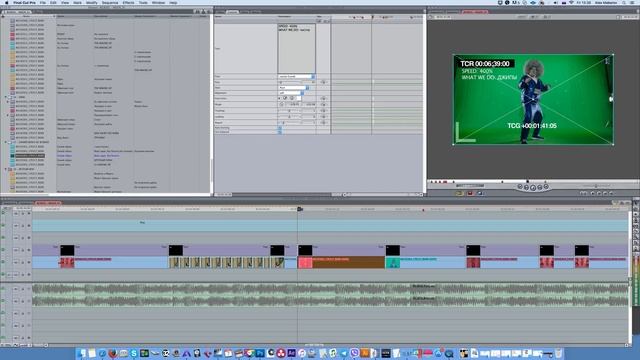Open the Modify menu
Image resolution: width=640 pixels, height=360 pixels.
[92, 3]
